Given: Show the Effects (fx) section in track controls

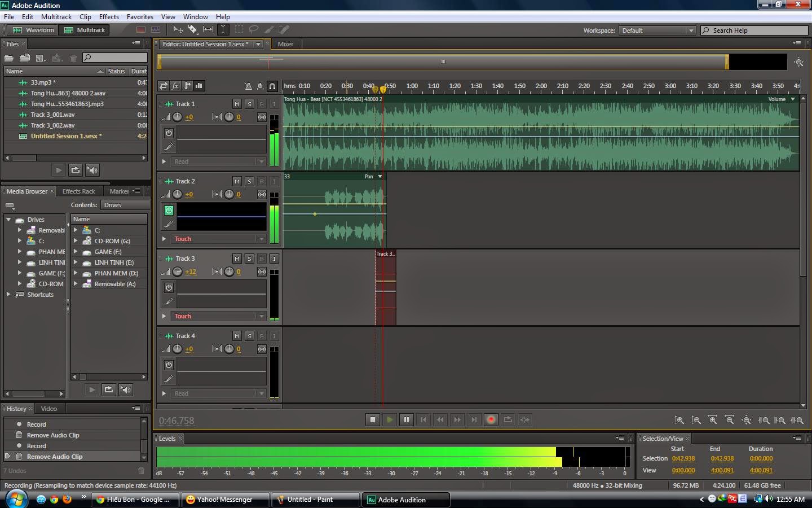Looking at the screenshot, I should pyautogui.click(x=175, y=86).
